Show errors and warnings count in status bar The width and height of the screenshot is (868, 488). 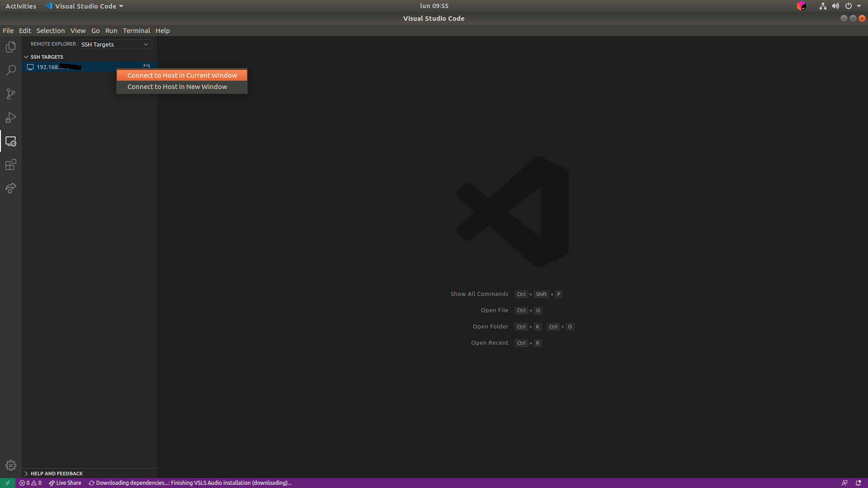tap(30, 483)
